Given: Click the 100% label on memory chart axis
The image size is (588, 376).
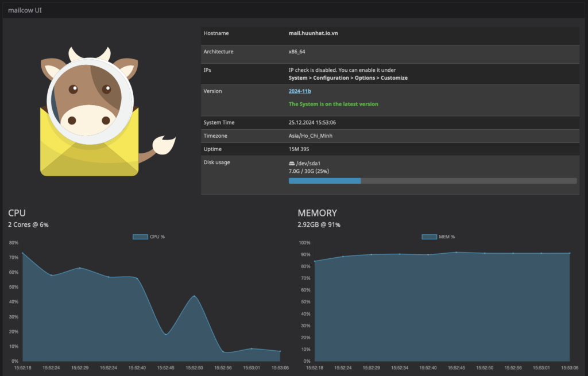Looking at the screenshot, I should (x=304, y=243).
